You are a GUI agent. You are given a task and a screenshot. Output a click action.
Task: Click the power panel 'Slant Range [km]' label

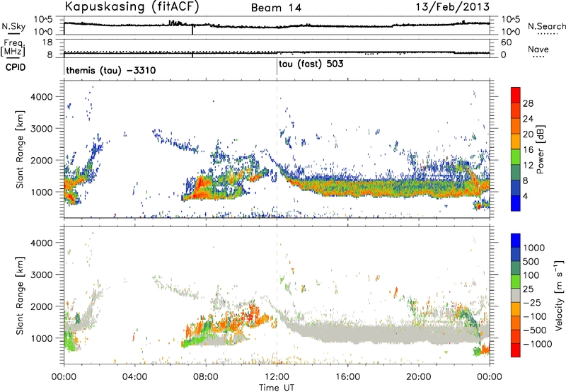tap(20, 149)
